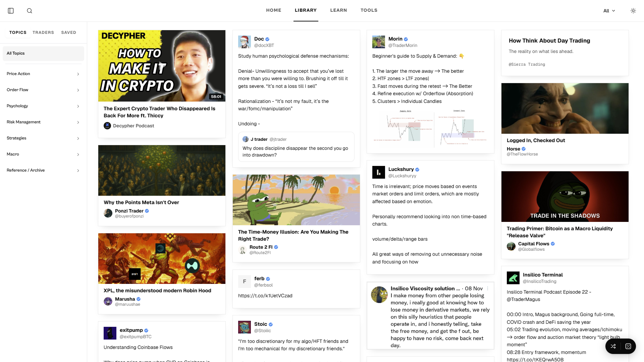The width and height of the screenshot is (644, 362).
Task: Click the dice icon in floating bar
Action: (628, 346)
